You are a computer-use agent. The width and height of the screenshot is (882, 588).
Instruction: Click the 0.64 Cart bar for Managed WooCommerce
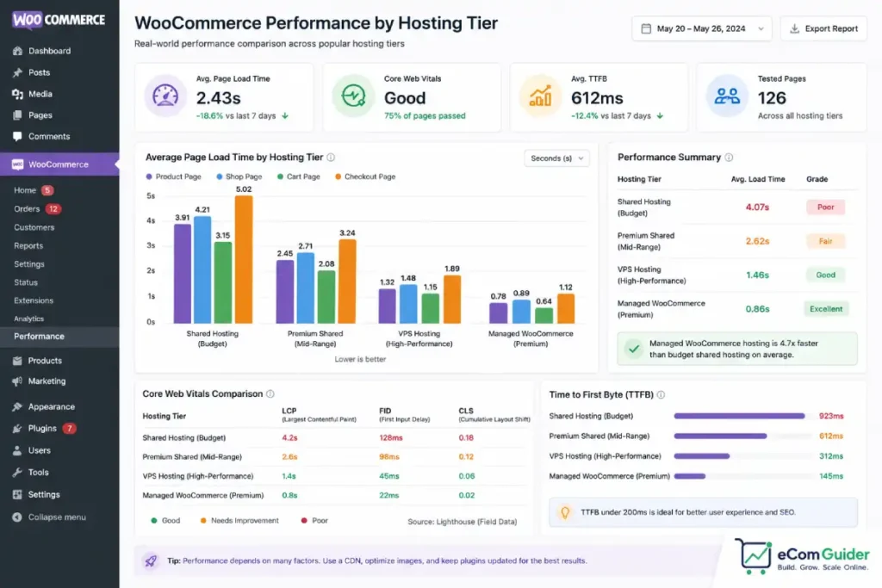click(x=544, y=315)
